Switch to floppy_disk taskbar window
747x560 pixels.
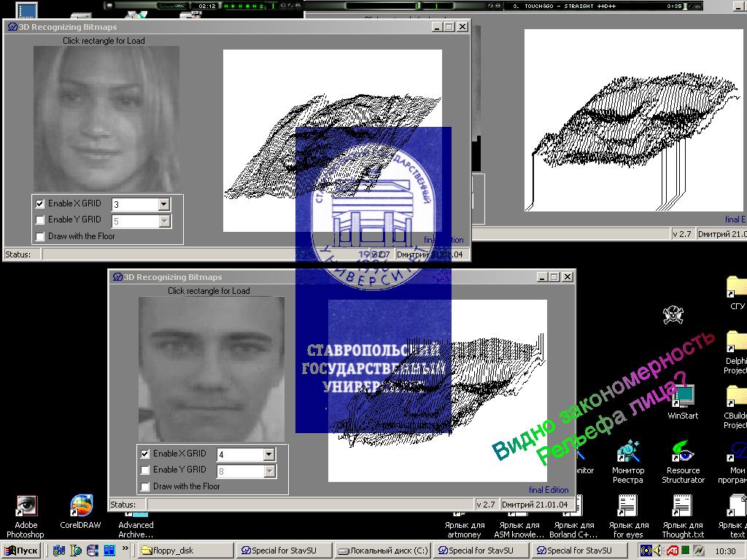point(186,551)
